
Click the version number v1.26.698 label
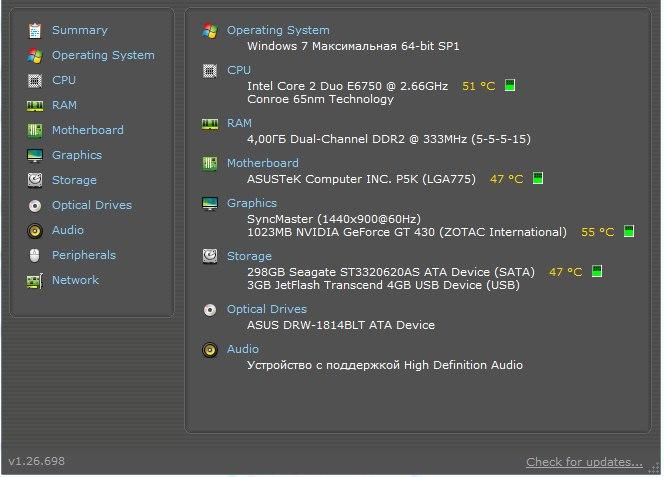coord(36,461)
